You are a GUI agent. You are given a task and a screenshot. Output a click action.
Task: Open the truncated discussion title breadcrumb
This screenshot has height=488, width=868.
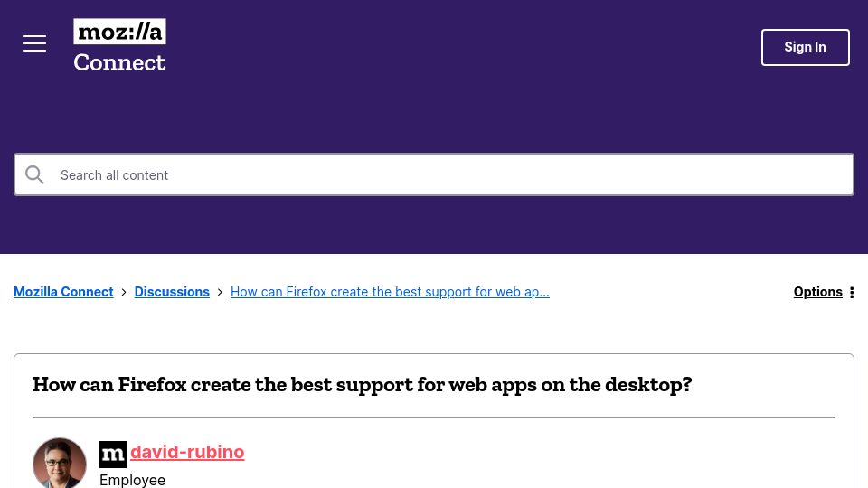coord(390,292)
